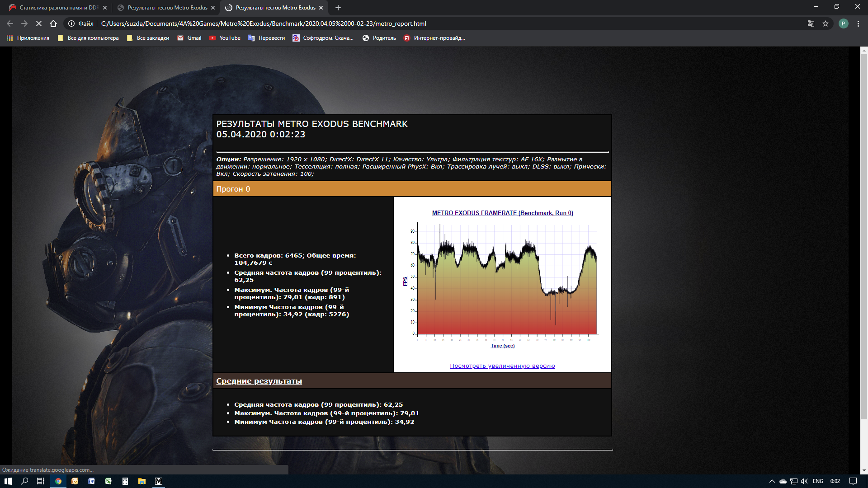Click the browser home icon
Image resolution: width=868 pixels, height=488 pixels.
[53, 23]
